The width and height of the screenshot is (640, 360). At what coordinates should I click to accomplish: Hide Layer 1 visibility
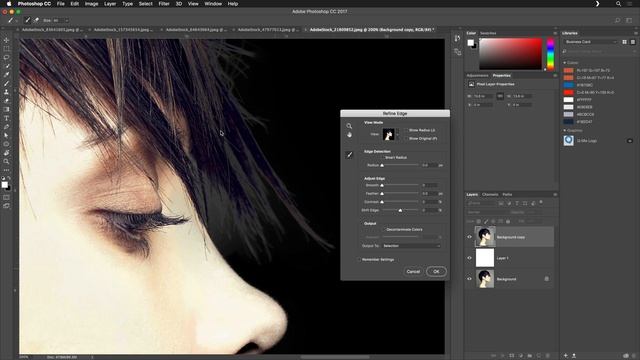point(469,258)
